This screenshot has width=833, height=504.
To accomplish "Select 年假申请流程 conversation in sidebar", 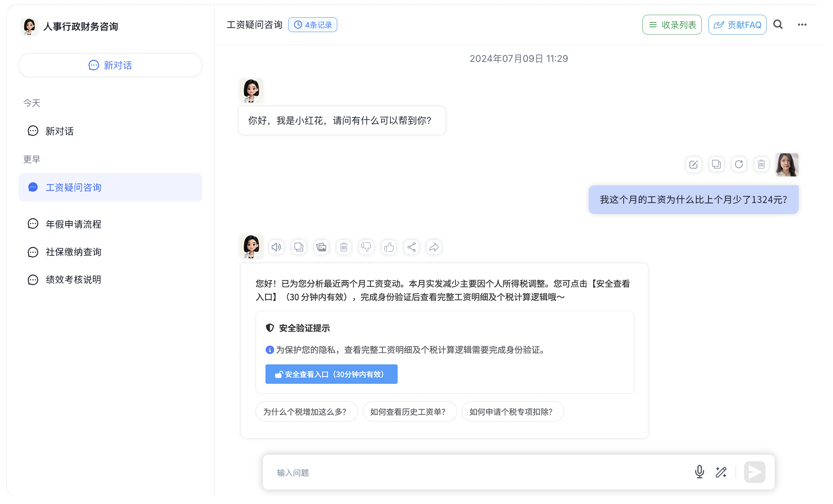I will point(73,224).
